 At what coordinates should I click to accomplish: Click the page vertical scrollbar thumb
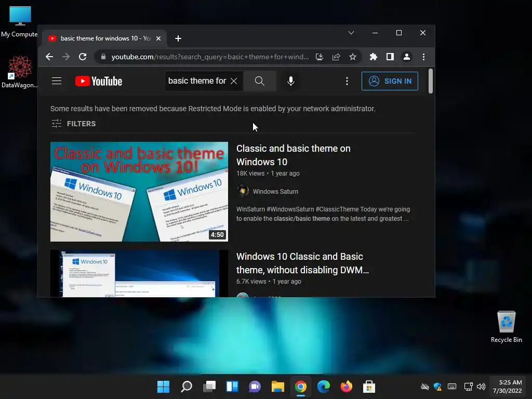(431, 81)
